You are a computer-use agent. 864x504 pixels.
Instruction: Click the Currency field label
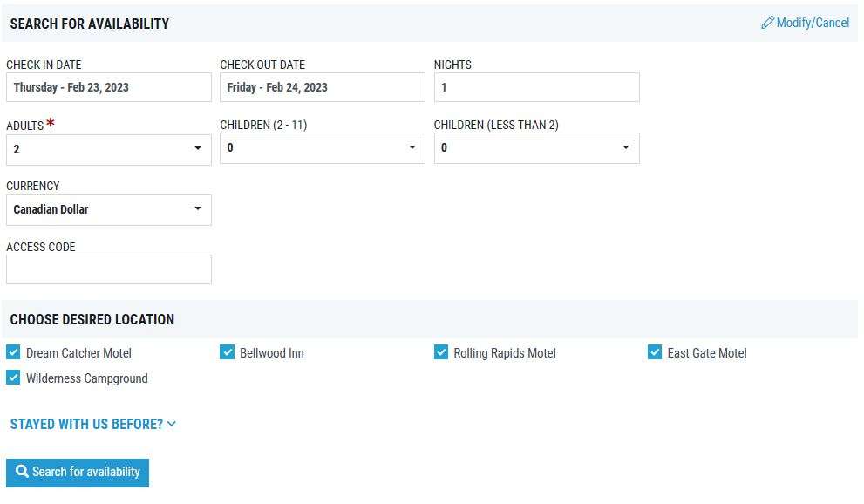click(x=33, y=187)
